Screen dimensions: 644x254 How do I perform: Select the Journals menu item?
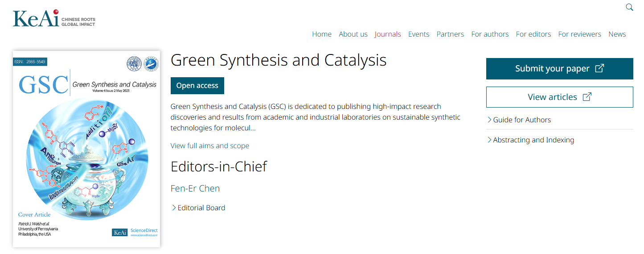pyautogui.click(x=388, y=34)
